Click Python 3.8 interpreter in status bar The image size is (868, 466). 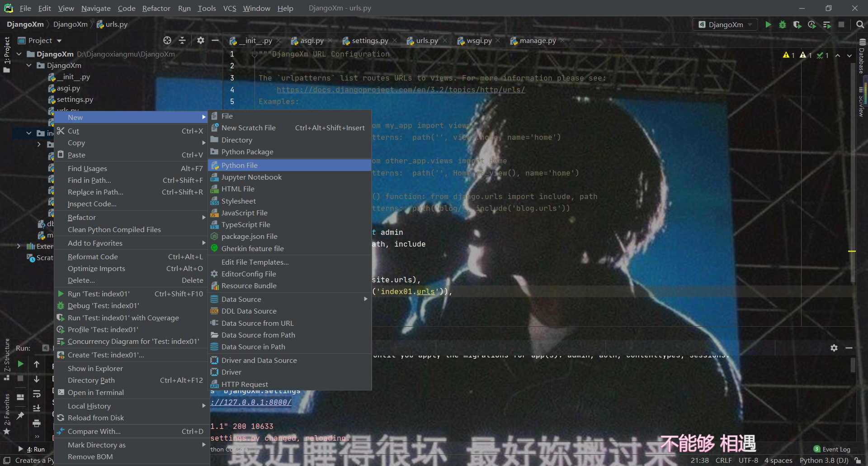(x=824, y=460)
